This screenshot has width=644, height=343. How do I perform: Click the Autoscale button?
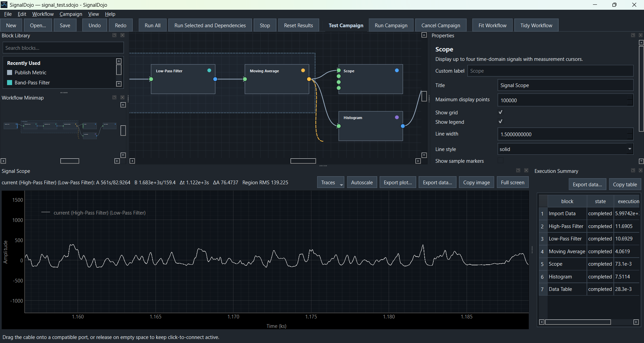point(362,183)
